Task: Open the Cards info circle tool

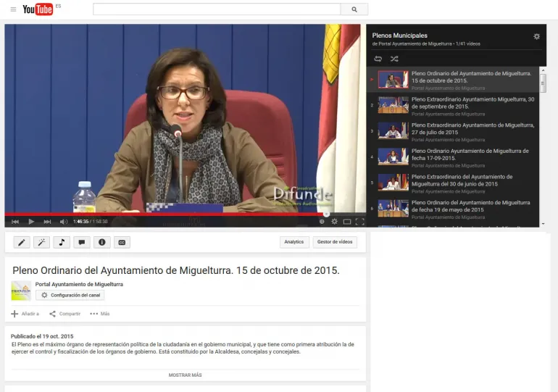Action: point(102,242)
